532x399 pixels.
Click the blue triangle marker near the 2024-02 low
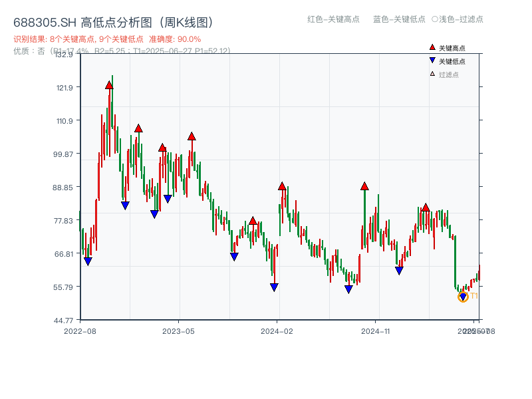(274, 286)
